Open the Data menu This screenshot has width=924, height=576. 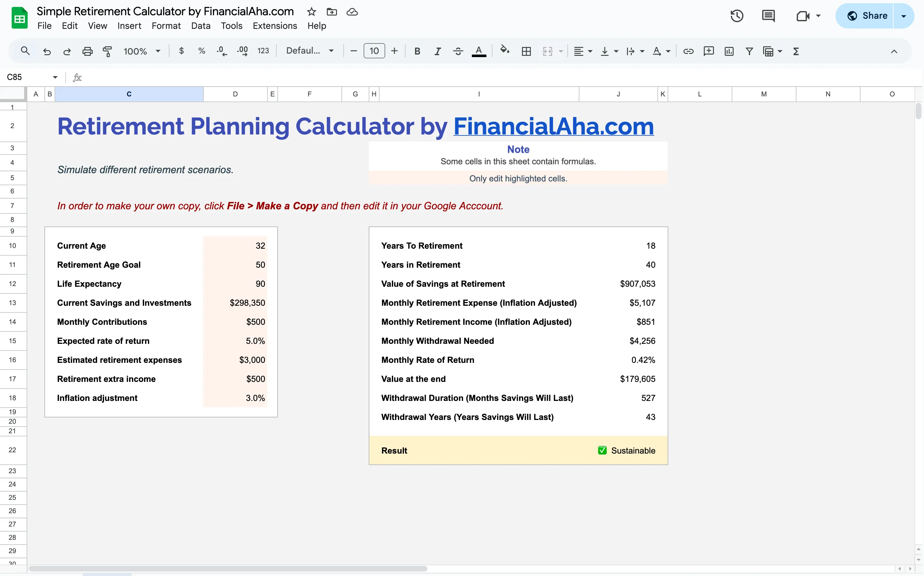tap(201, 25)
